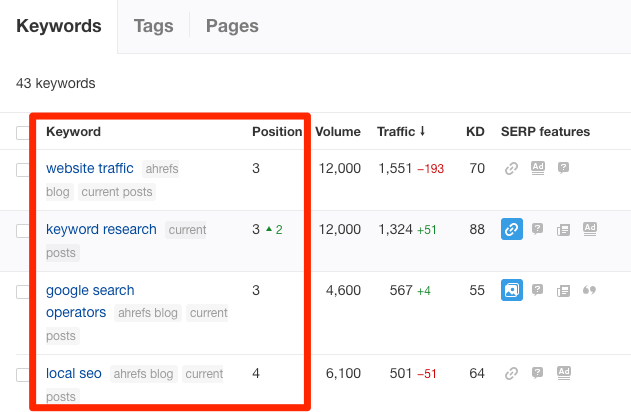Screen dimensions: 631x412
Task: Open the Keywords tab
Action: pyautogui.click(x=59, y=26)
